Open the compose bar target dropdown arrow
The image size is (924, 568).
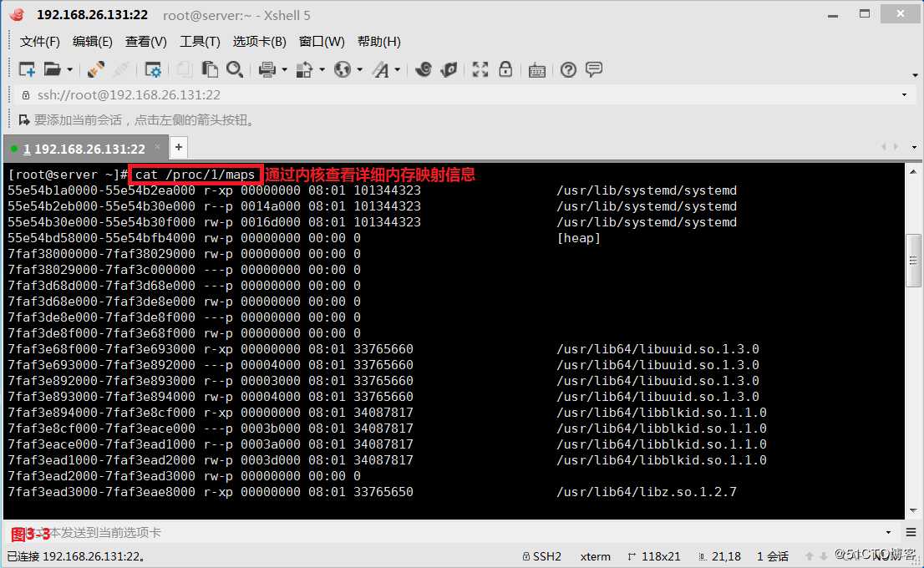889,533
